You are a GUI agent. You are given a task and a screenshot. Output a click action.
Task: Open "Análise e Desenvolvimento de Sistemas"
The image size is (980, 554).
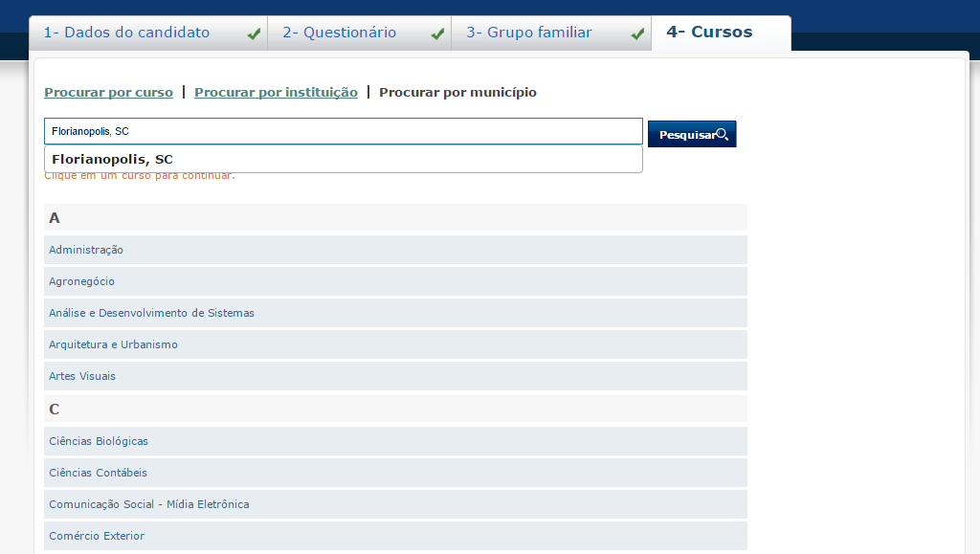click(x=150, y=313)
